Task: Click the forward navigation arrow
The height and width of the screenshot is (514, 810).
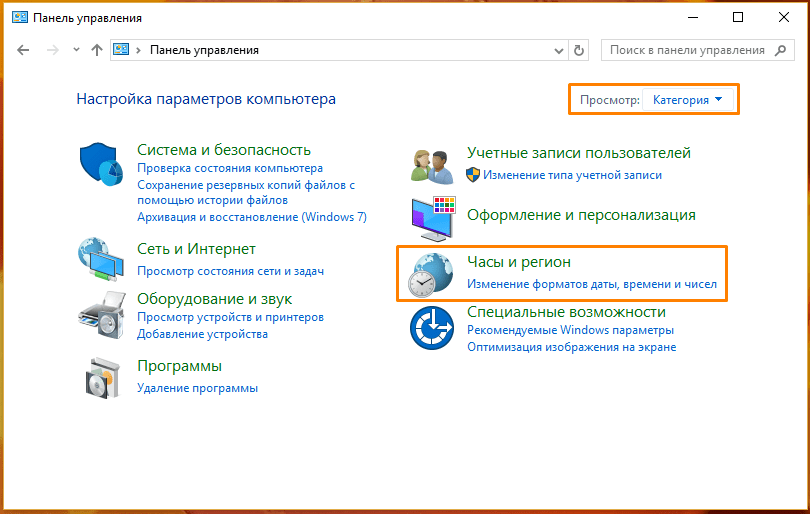Action: click(x=52, y=50)
